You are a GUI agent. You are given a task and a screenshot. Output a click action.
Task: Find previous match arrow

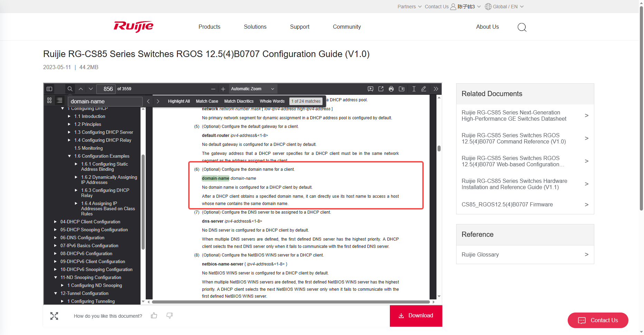point(148,101)
